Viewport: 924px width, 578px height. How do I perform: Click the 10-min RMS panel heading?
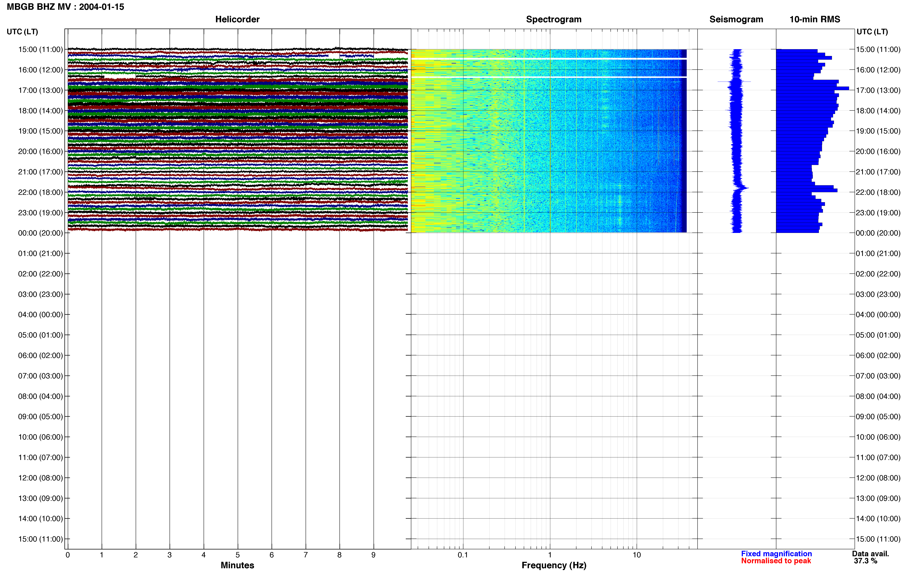pos(815,19)
